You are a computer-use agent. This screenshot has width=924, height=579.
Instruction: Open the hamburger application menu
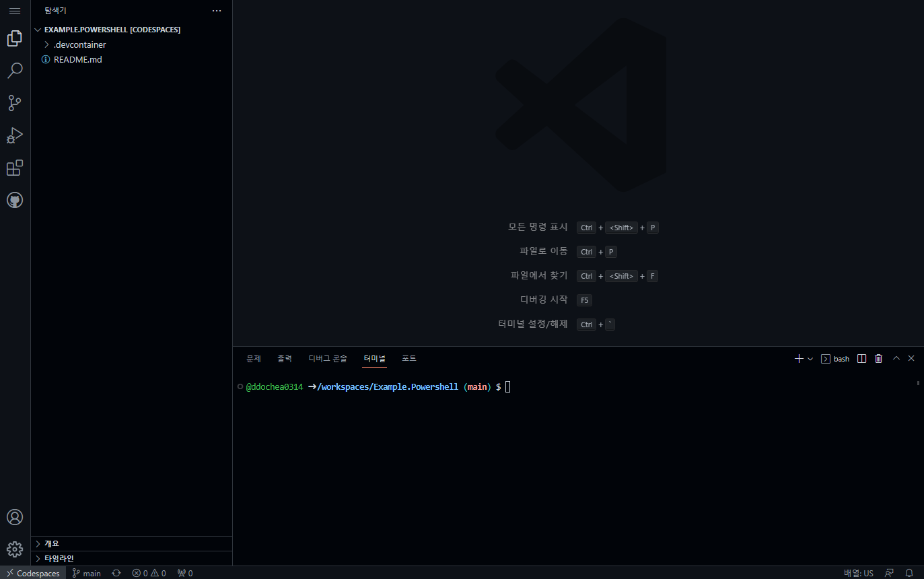15,11
